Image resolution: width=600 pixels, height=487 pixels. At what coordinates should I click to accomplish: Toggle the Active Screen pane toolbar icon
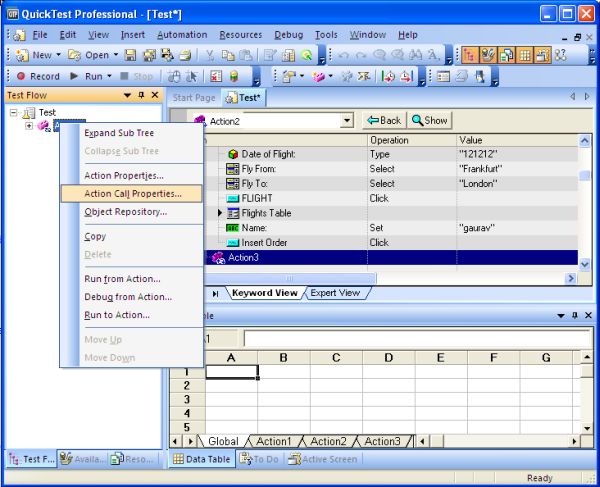click(x=543, y=55)
